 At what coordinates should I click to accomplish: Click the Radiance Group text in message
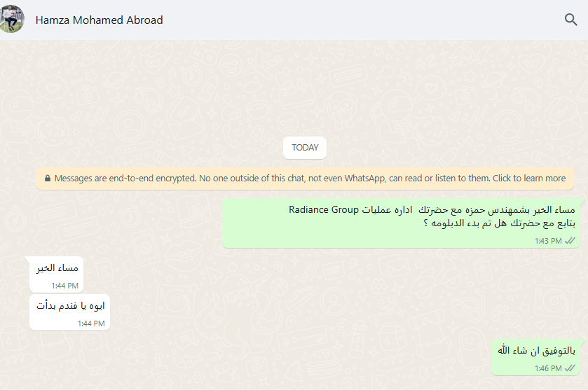[x=324, y=210]
